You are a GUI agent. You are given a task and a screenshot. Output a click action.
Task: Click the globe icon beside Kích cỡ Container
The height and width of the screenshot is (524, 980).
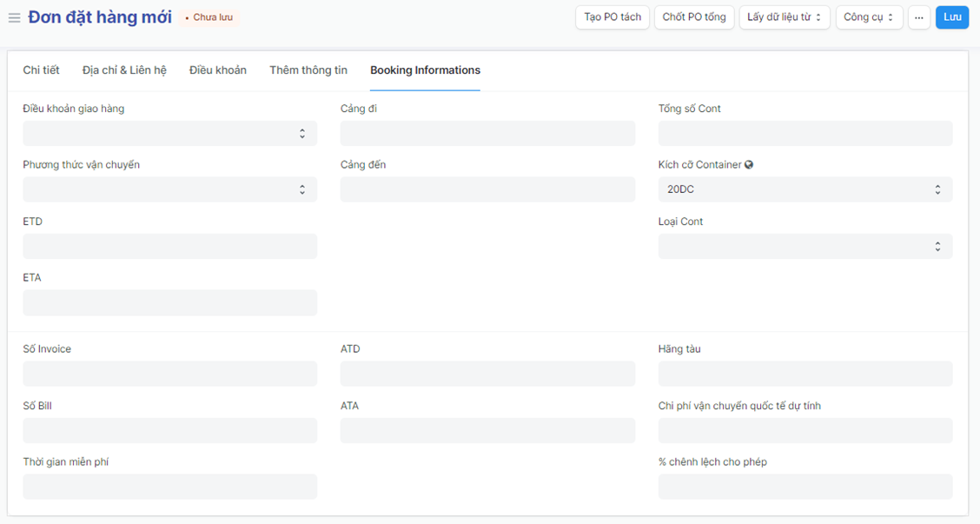(749, 165)
